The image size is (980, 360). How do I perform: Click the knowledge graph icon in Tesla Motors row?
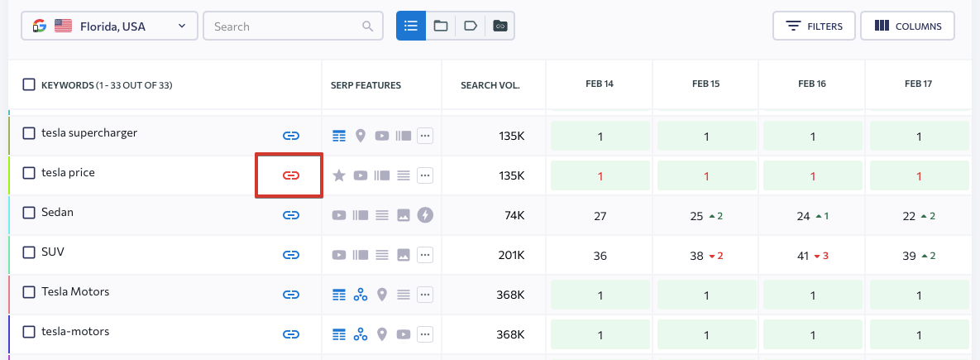(x=361, y=295)
